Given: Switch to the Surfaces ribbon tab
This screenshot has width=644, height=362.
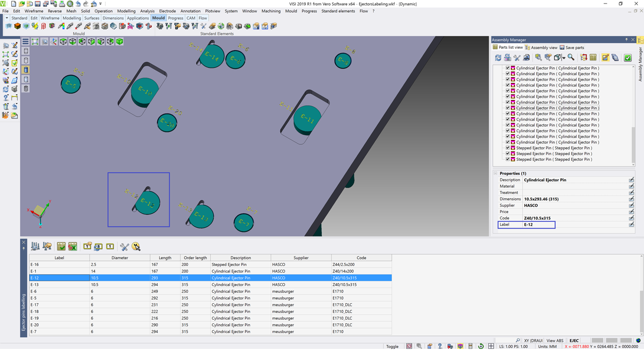Looking at the screenshot, I should point(92,18).
